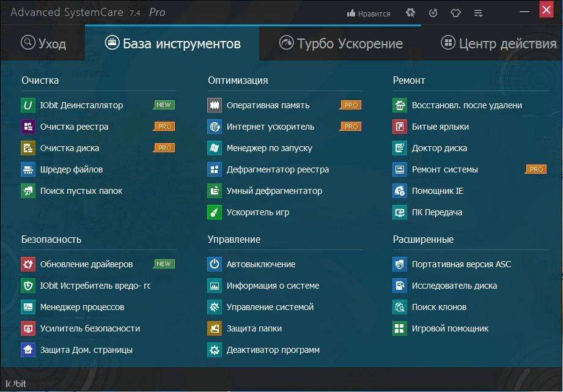This screenshot has height=392, width=563.
Task: Open the settings gear in title bar
Action: pos(410,13)
